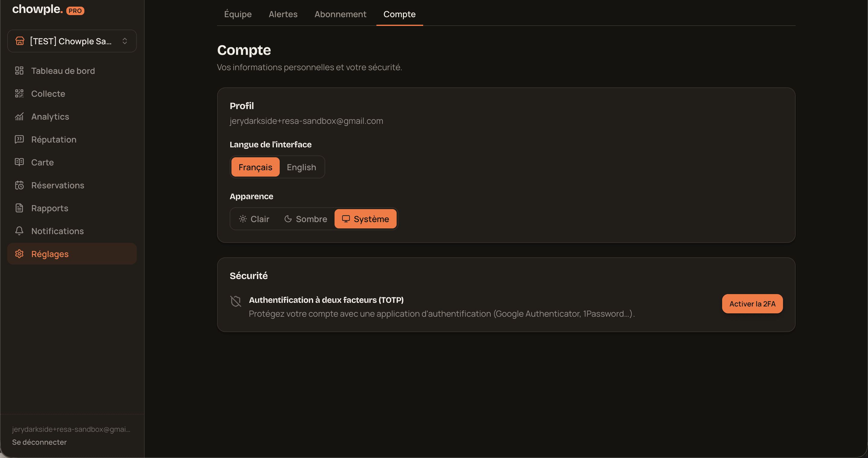Viewport: 868px width, 458px height.
Task: Click Se déconnecter to log out
Action: [39, 442]
